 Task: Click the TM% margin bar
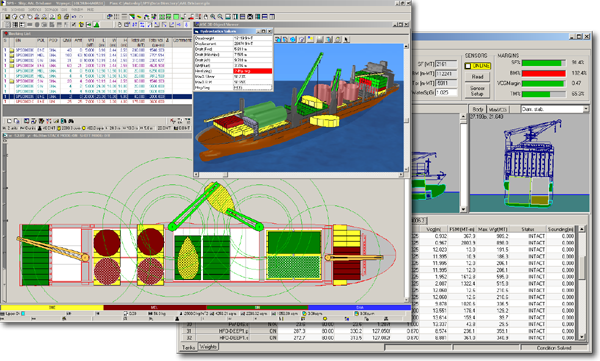[x=544, y=94]
